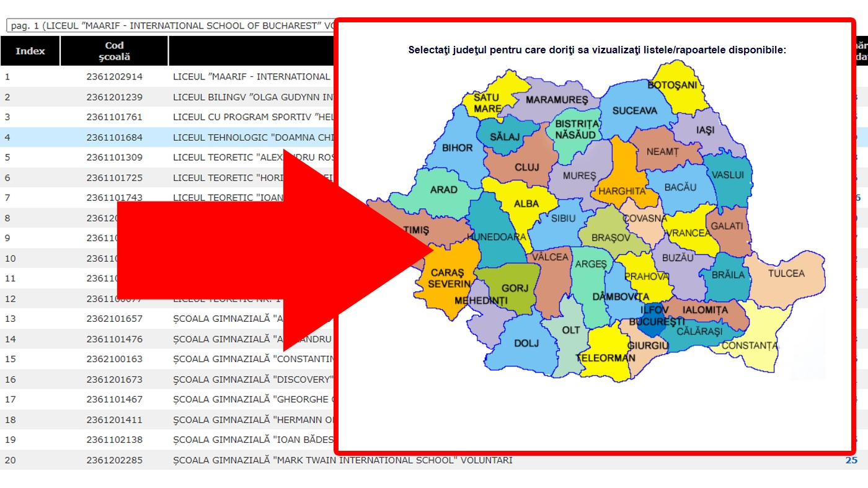Select Ialomița county on the map
The image size is (868, 488).
pos(705,309)
